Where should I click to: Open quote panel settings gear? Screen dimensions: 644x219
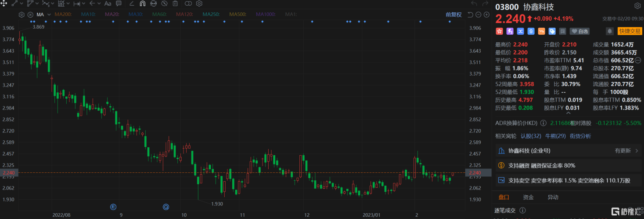point(637,6)
